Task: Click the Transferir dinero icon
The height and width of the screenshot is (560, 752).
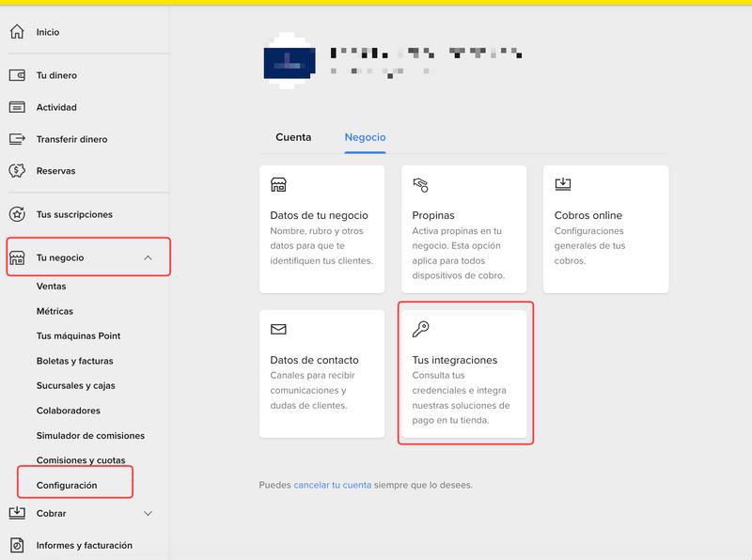Action: (x=16, y=139)
